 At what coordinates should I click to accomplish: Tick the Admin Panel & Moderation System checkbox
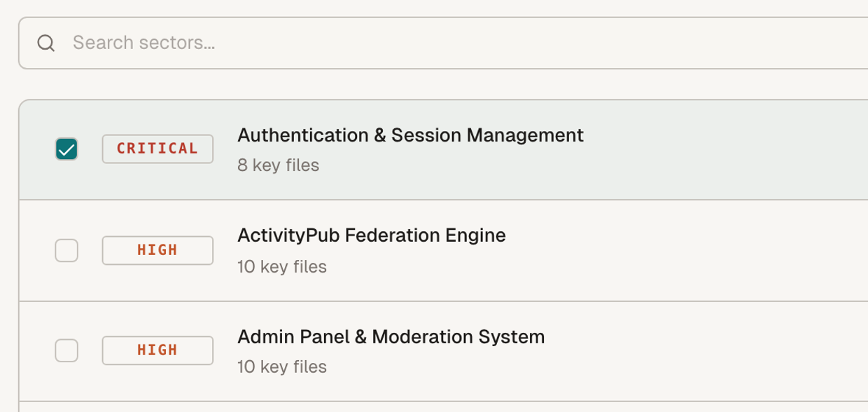pyautogui.click(x=66, y=350)
